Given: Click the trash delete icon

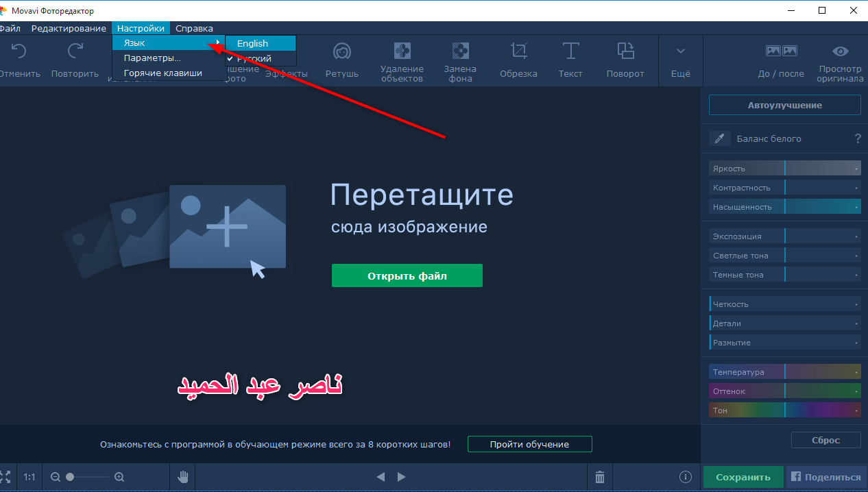Looking at the screenshot, I should (600, 477).
